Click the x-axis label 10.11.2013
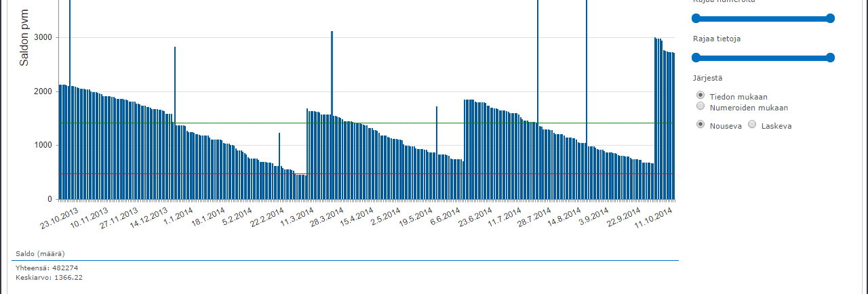The image size is (868, 294). [x=90, y=219]
